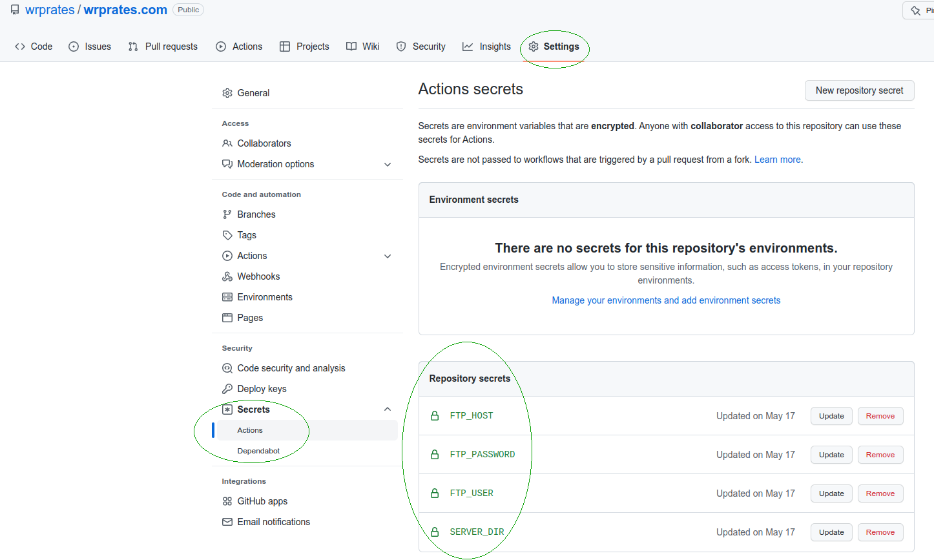
Task: Click the Pages browser icon
Action: pyautogui.click(x=227, y=318)
